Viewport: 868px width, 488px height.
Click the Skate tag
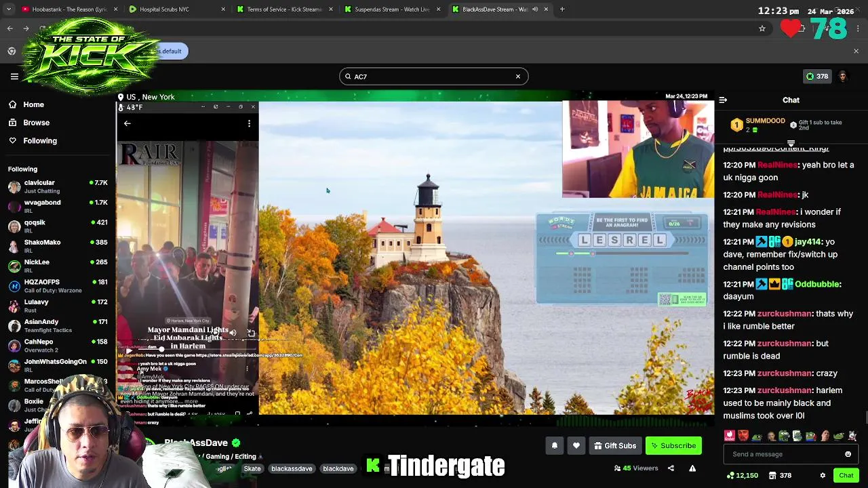coord(252,468)
